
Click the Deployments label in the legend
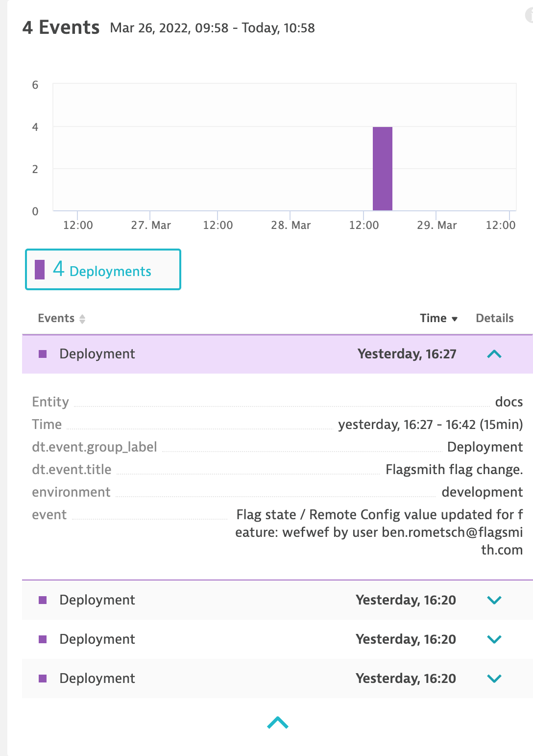tap(110, 271)
